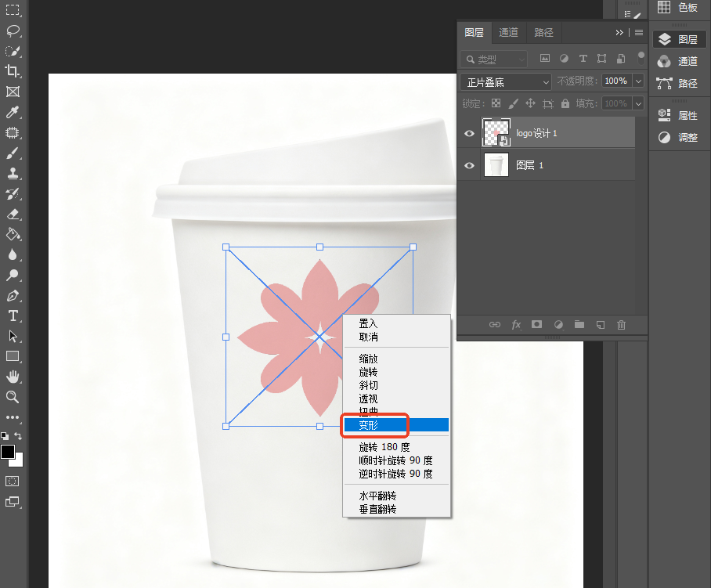Select the Lasso tool
This screenshot has height=588, width=711.
click(13, 31)
